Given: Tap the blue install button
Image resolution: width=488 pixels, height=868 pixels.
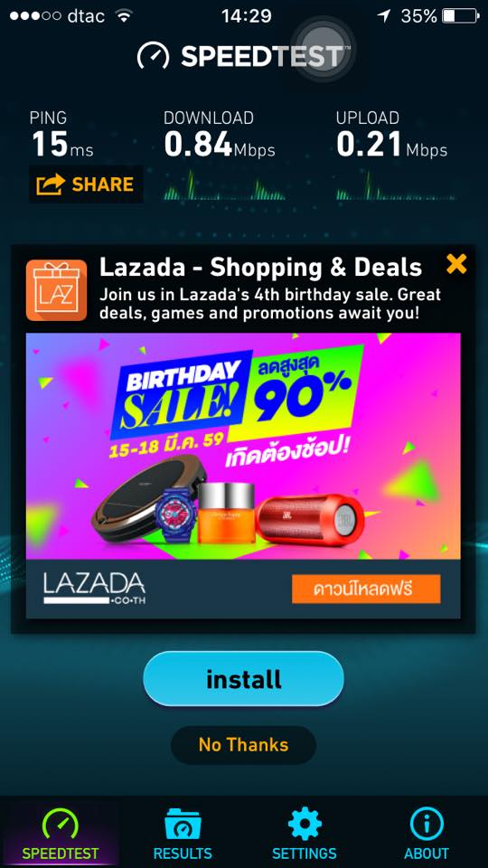Looking at the screenshot, I should pyautogui.click(x=243, y=679).
